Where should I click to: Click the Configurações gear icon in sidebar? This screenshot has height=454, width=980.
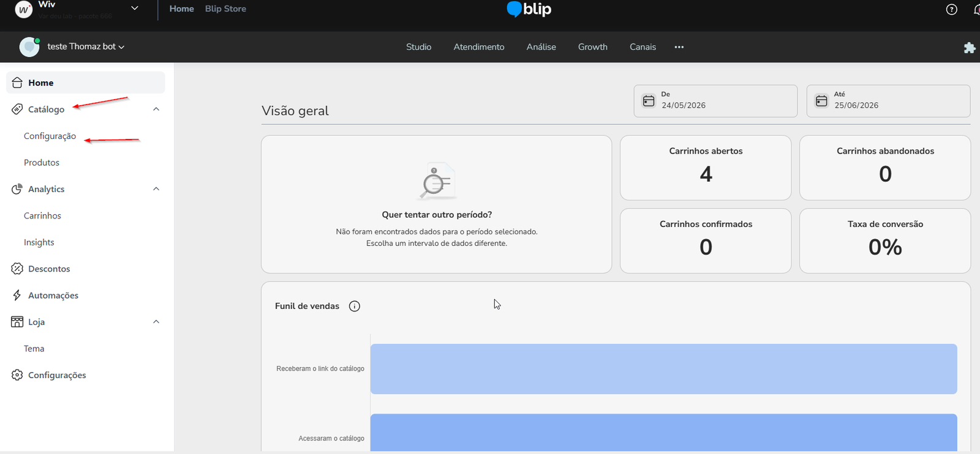tap(17, 375)
